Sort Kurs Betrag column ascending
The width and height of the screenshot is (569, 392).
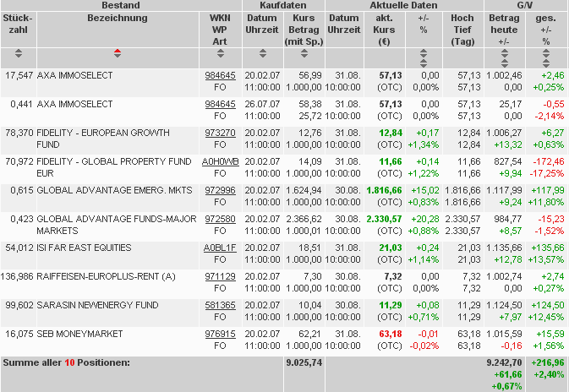[304, 51]
